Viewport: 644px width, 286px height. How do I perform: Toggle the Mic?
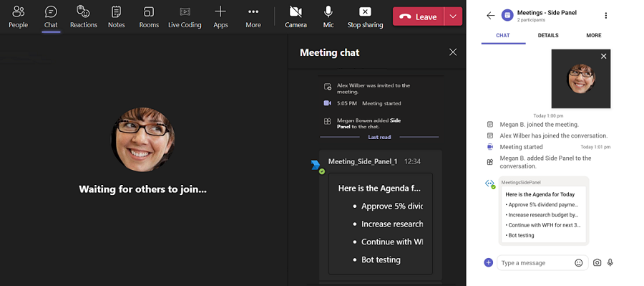point(328,17)
